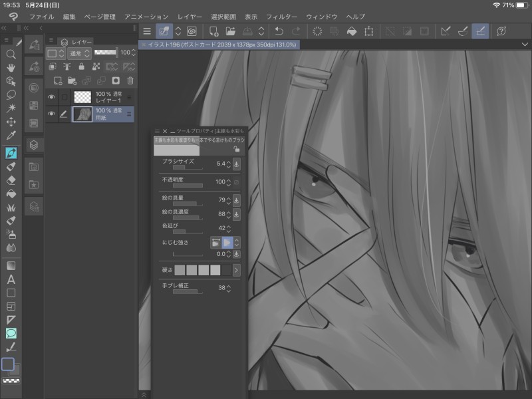This screenshot has width=532, height=399.
Task: Open the 通常 blending mode dropdown
Action: pyautogui.click(x=78, y=53)
